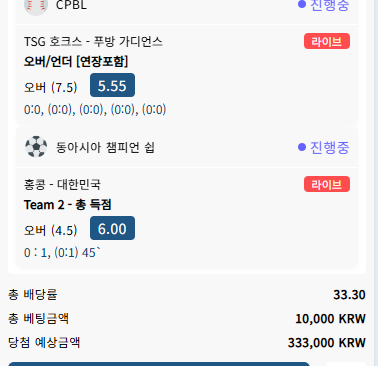
Task: Click the 오버/언더 [연장포함] market title
Action: 76,61
